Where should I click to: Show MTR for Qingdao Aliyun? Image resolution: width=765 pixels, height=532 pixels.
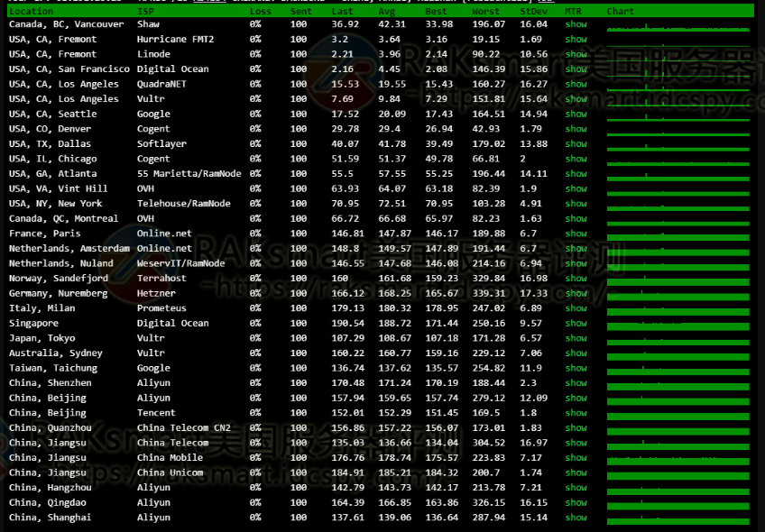(x=576, y=503)
